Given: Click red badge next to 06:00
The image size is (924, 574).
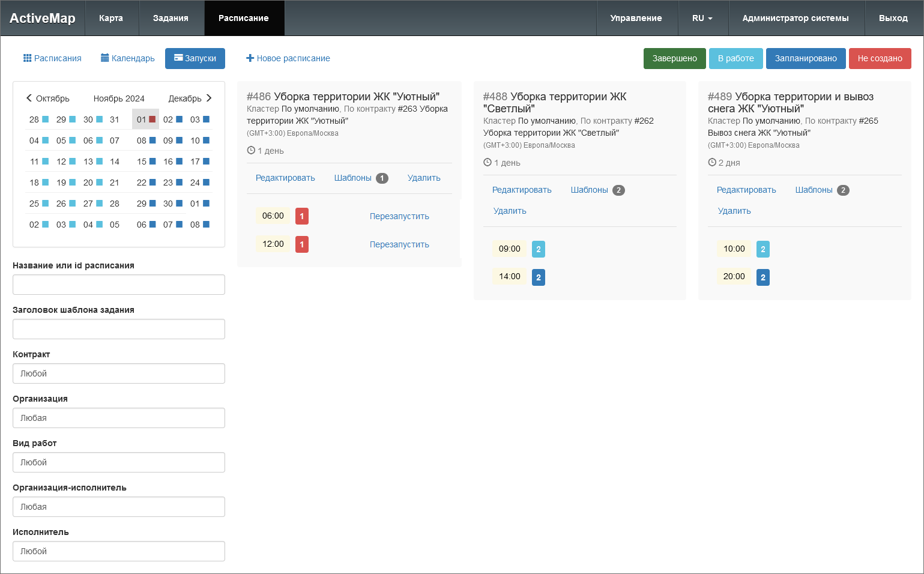Looking at the screenshot, I should 302,216.
